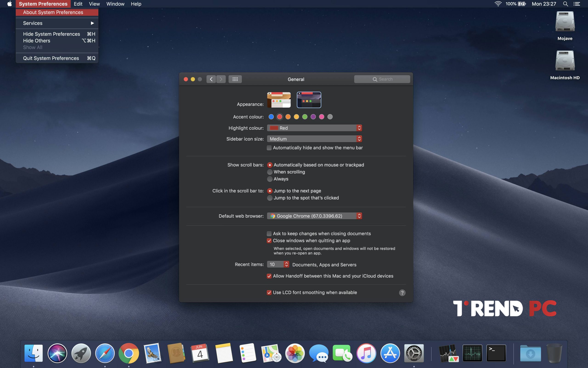Open the Window menu

(x=115, y=4)
